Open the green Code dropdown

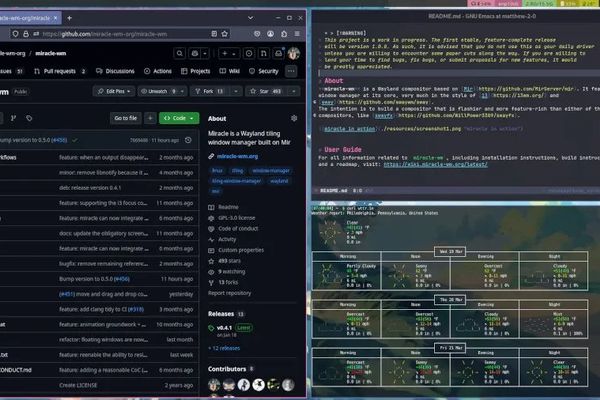179,118
